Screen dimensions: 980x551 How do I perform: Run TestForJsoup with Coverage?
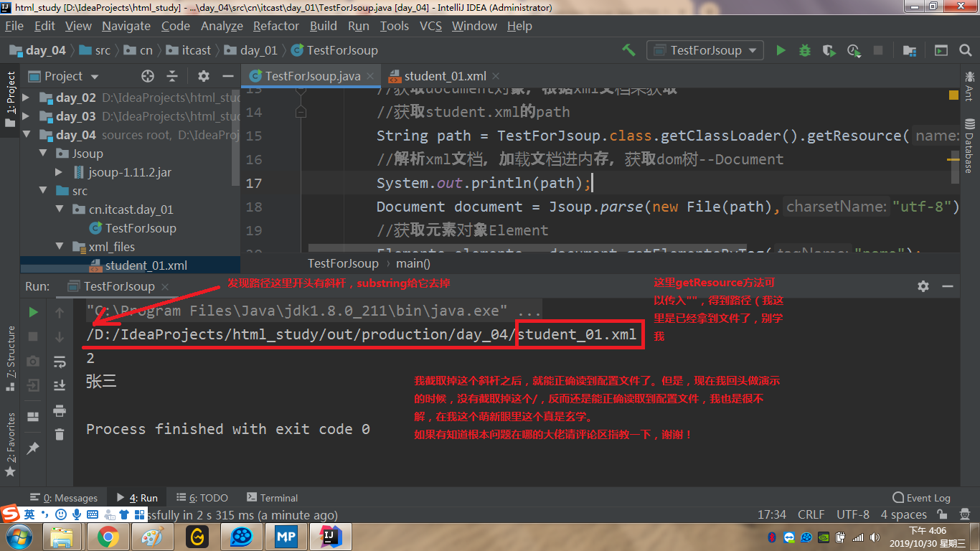[x=829, y=50]
